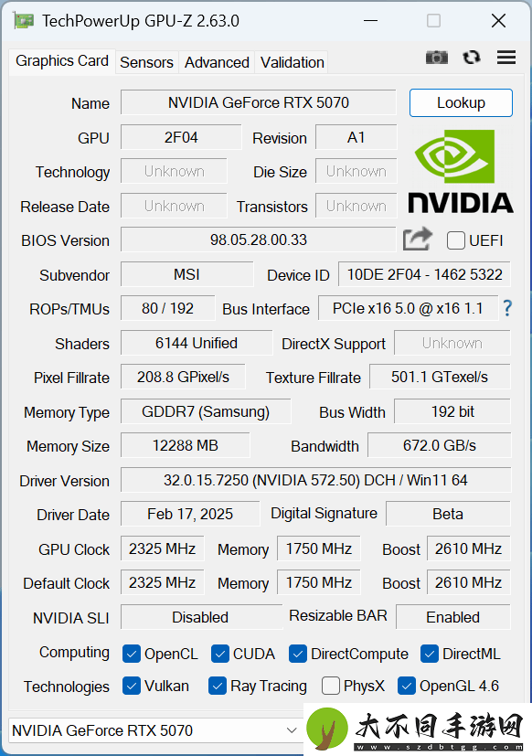Click the GPU-Z title bar app icon
532x756 pixels.
24,21
